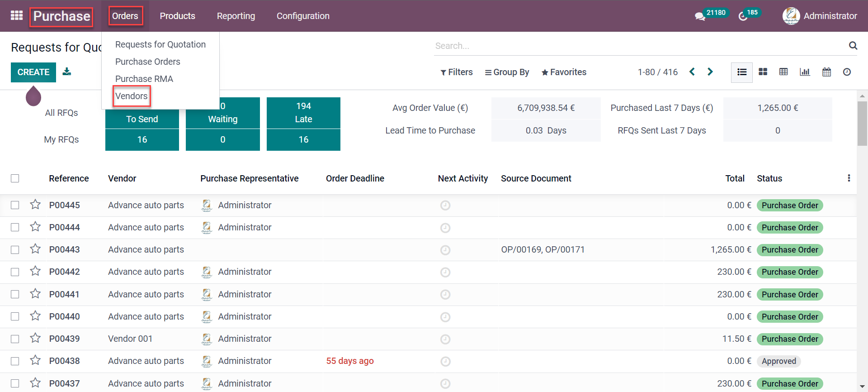This screenshot has width=868, height=392.
Task: Star the P00443 order as favorite
Action: point(35,249)
